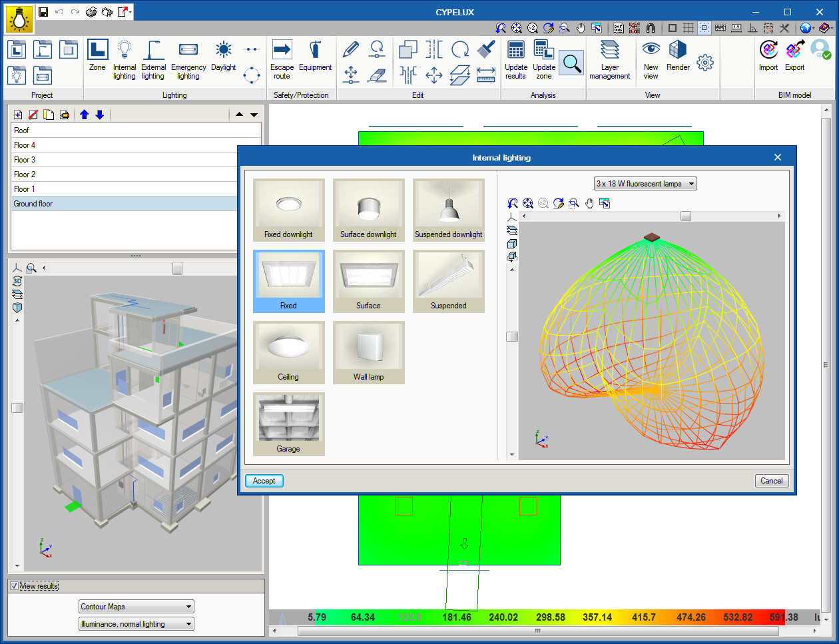
Task: Select Floor 2 in the floor list
Action: 125,174
